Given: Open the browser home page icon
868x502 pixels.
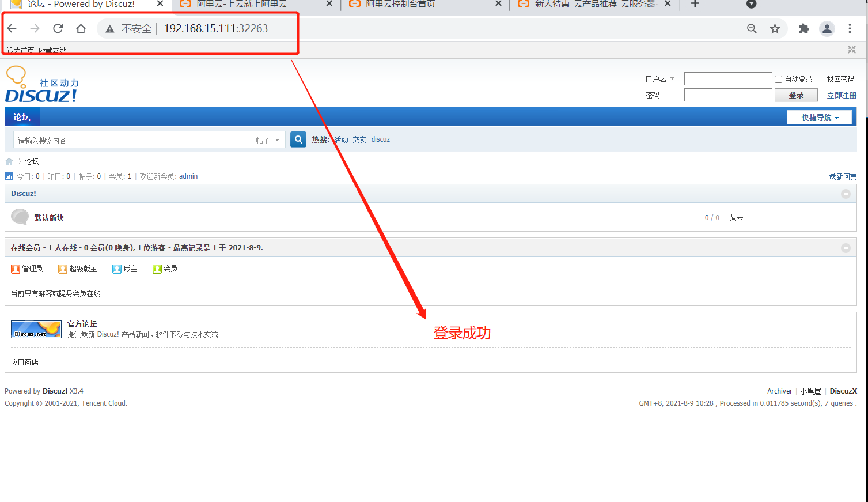Looking at the screenshot, I should (x=81, y=28).
